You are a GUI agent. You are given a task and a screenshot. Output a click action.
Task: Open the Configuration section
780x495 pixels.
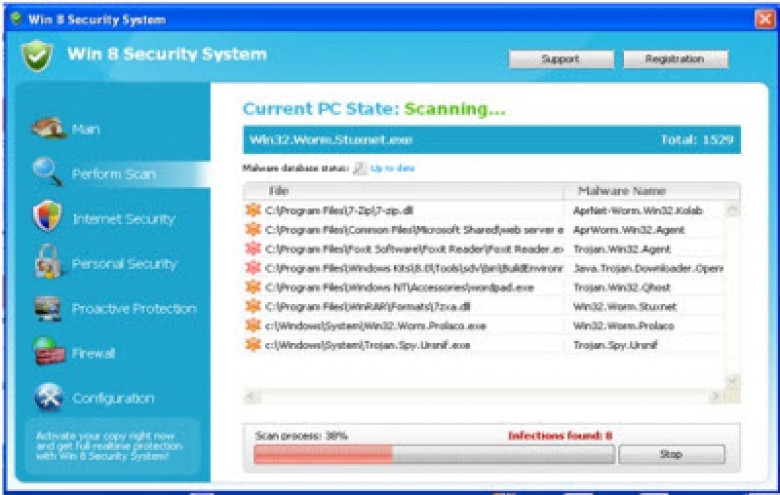(113, 398)
